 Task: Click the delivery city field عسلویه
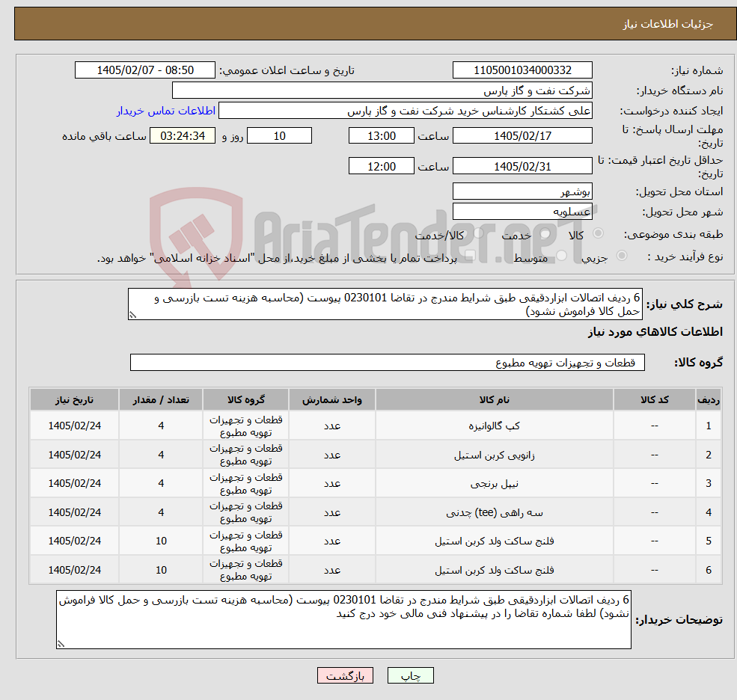(522, 212)
